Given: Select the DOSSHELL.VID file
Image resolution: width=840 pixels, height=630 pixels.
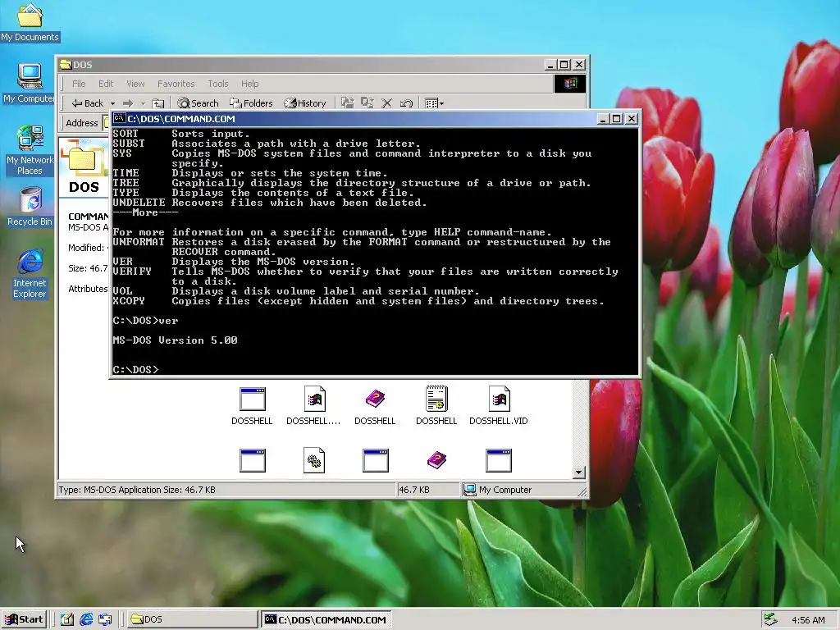Looking at the screenshot, I should pos(499,405).
